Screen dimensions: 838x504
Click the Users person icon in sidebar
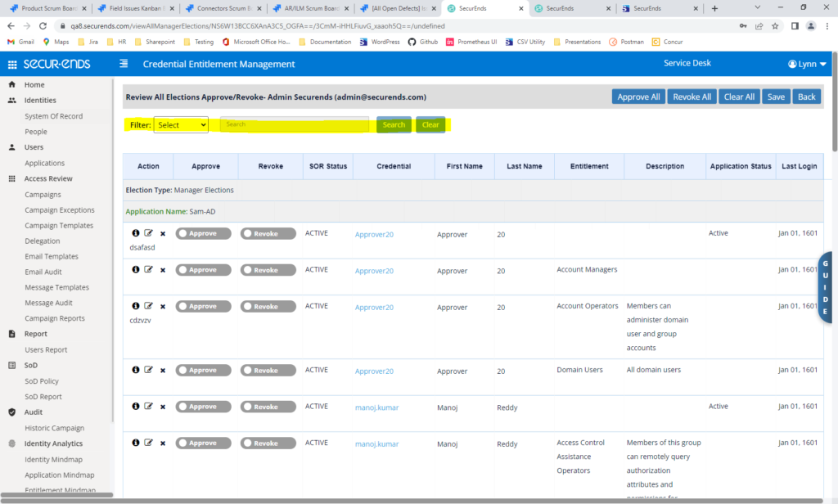tap(11, 147)
